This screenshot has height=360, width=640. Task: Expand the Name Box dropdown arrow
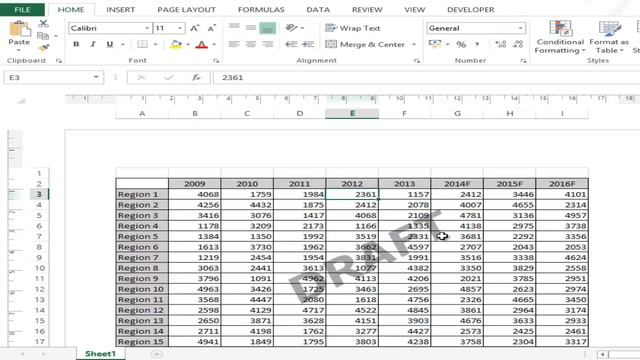click(x=96, y=77)
